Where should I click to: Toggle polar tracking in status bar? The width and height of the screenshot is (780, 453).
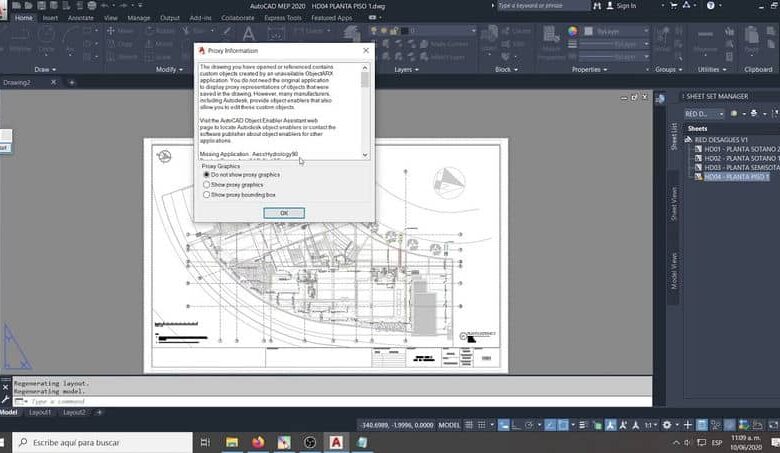coord(529,425)
